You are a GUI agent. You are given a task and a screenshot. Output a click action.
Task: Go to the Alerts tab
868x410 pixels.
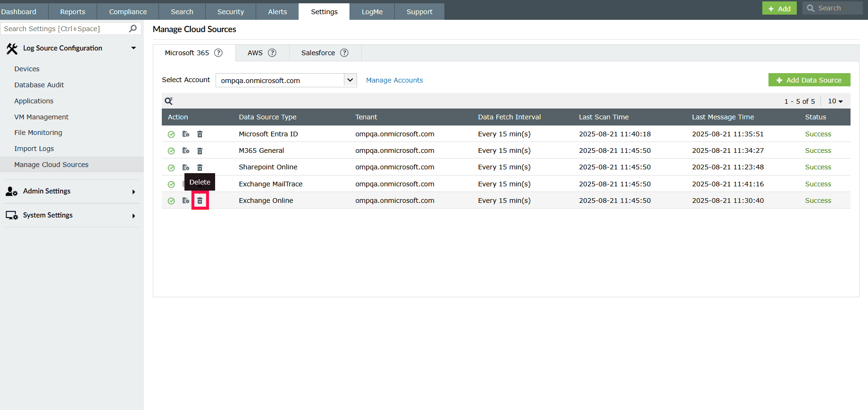point(277,12)
